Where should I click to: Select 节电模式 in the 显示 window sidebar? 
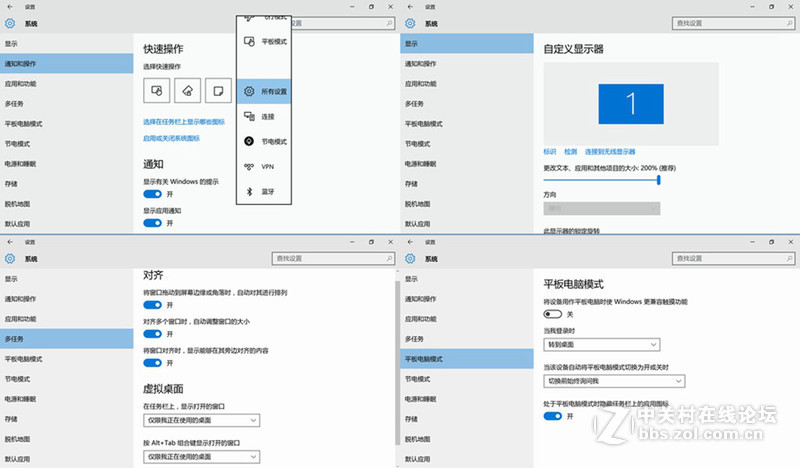467,144
